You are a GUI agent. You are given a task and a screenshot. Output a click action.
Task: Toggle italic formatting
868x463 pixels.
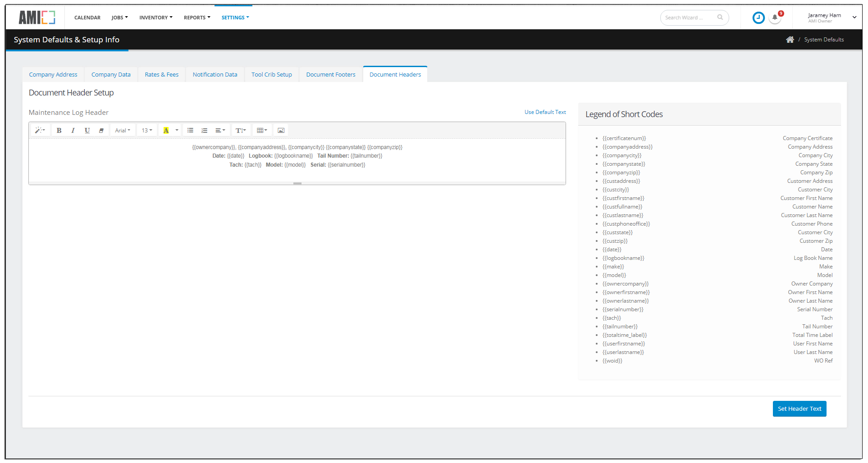(x=73, y=131)
